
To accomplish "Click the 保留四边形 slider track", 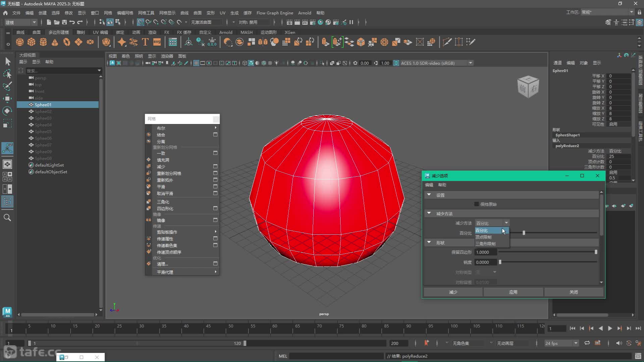I will 547,252.
